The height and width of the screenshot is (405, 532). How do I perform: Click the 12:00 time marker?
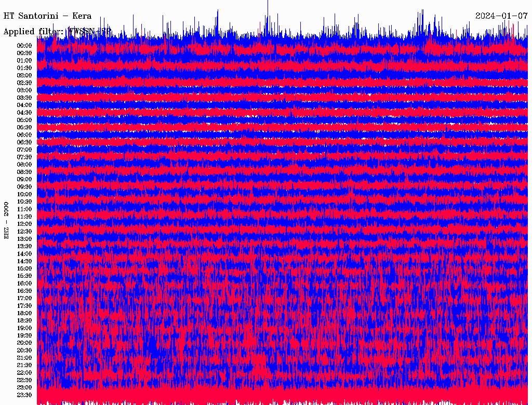(24, 224)
